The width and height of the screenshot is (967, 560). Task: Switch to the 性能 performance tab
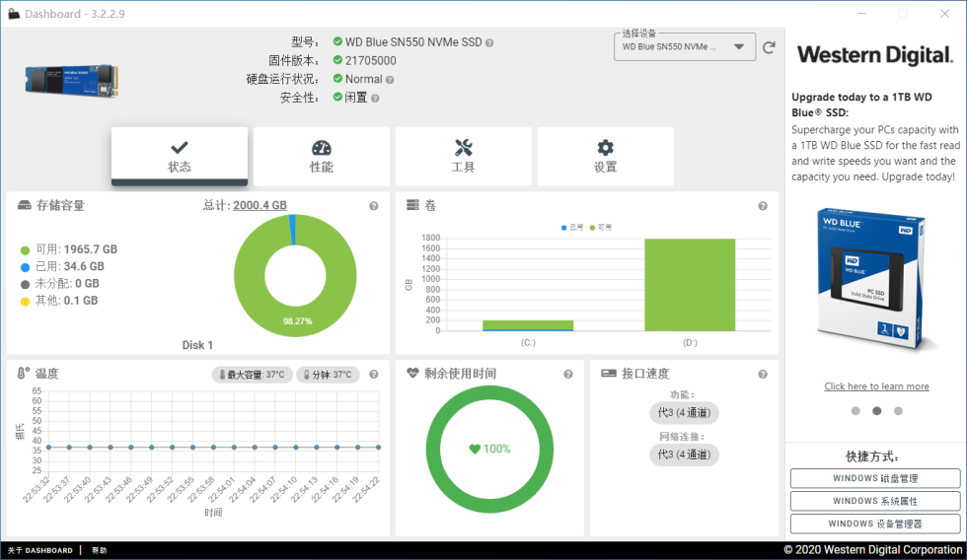322,157
